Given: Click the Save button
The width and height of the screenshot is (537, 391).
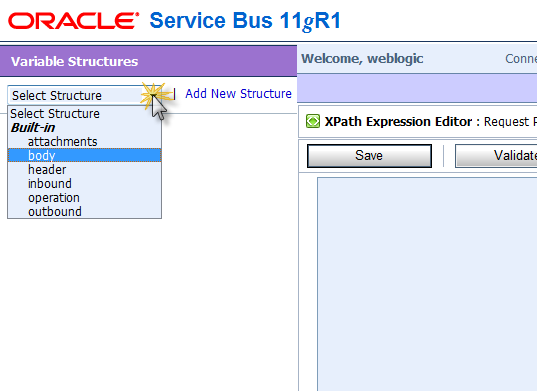Looking at the screenshot, I should [x=369, y=156].
